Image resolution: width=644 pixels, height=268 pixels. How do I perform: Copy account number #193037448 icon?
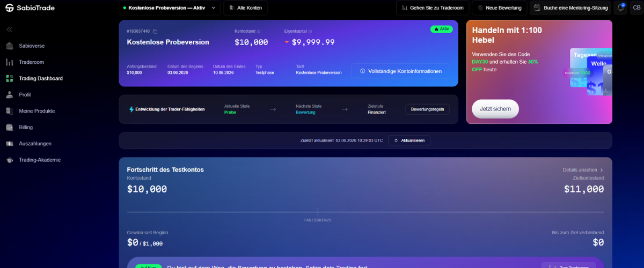(x=155, y=32)
